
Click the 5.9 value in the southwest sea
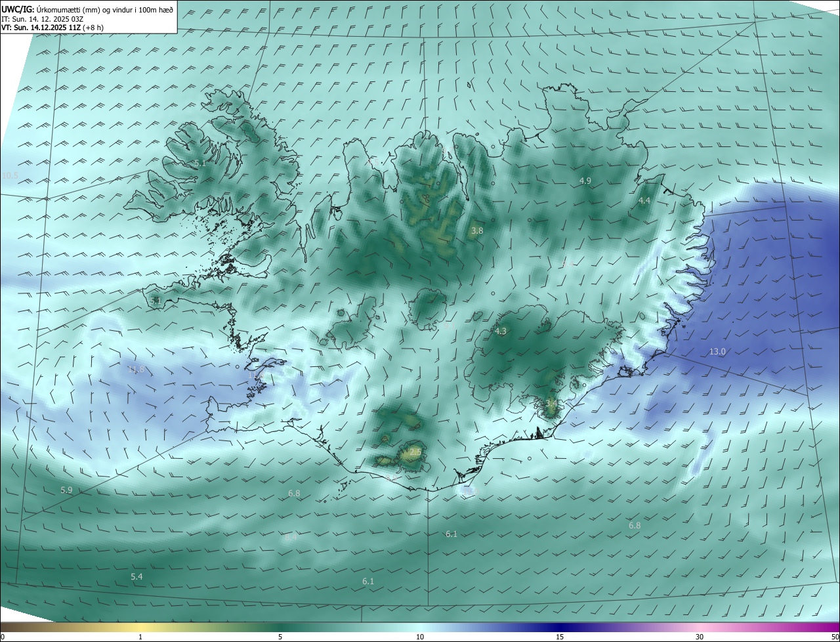[66, 490]
